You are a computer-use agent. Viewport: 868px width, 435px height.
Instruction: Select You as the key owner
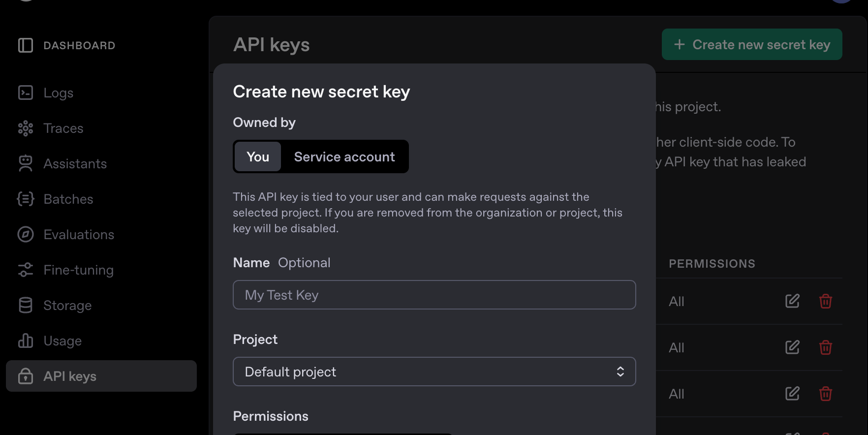point(257,156)
